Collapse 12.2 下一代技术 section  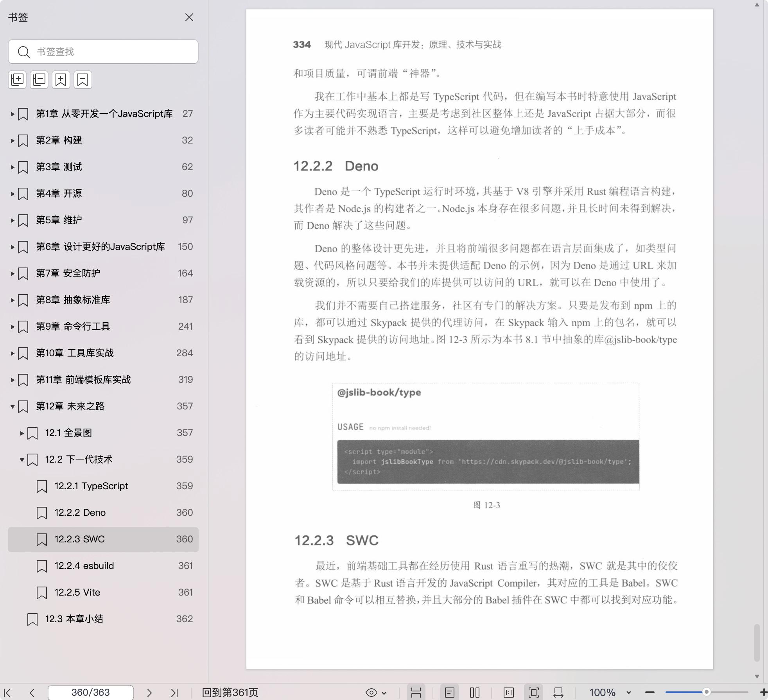click(x=22, y=460)
